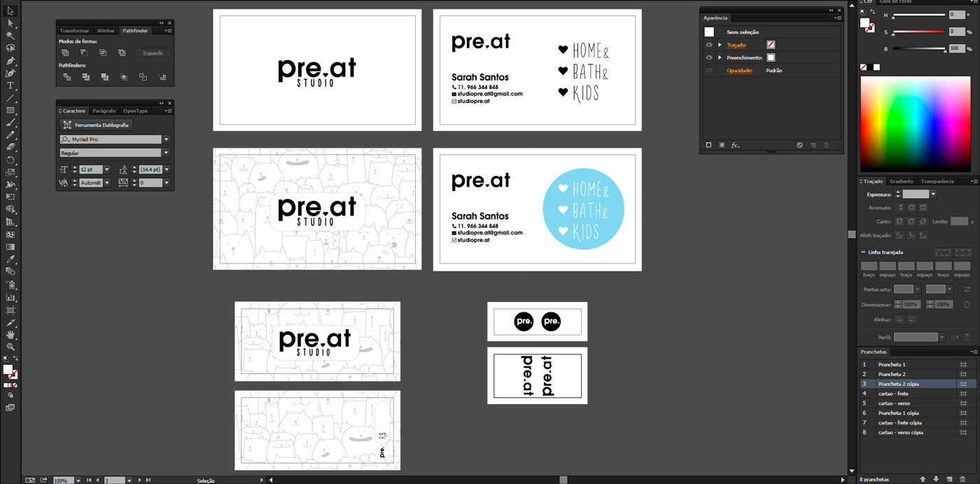Click the Expandir button in Pathfinder
The width and height of the screenshot is (980, 484).
(x=153, y=53)
